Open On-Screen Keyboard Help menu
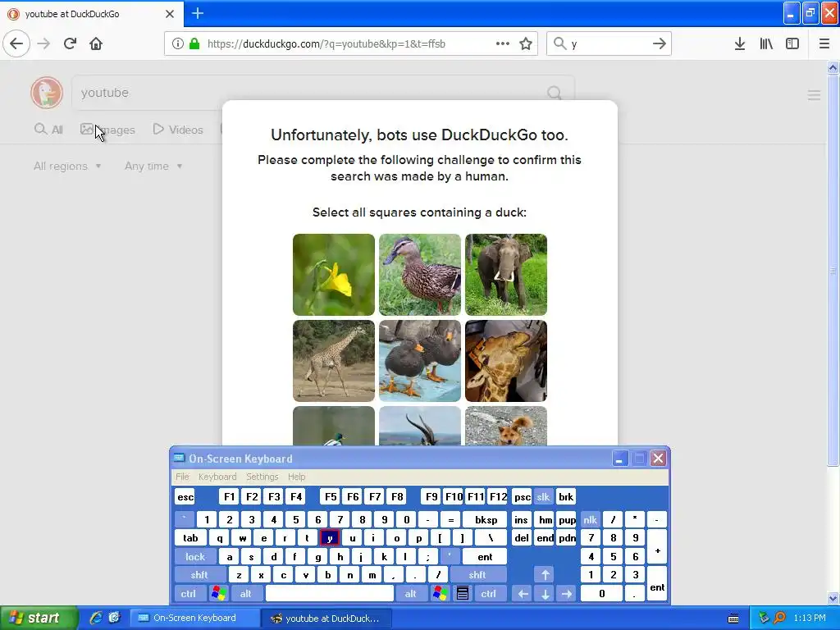 click(x=296, y=477)
